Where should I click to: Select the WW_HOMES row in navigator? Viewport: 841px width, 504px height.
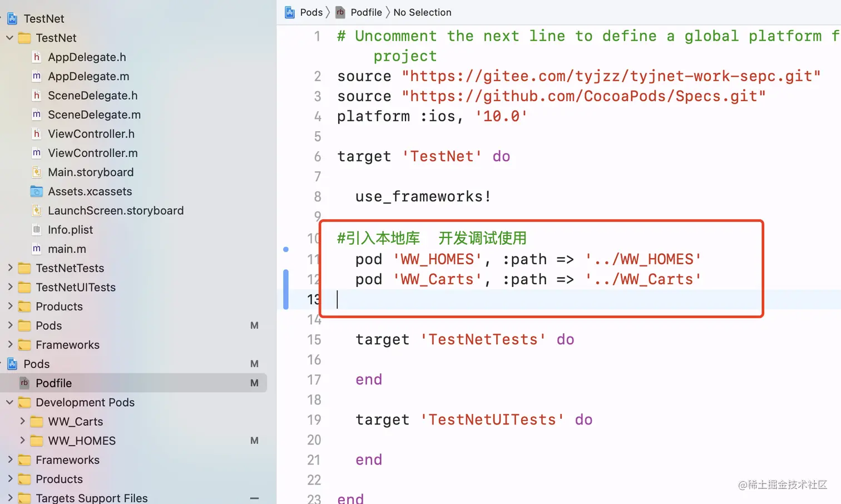point(133,441)
